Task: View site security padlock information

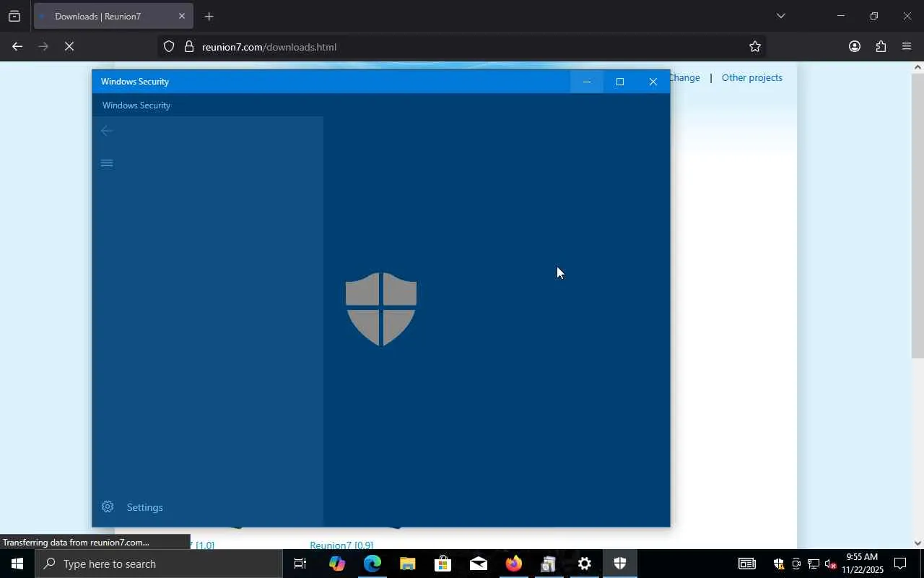Action: point(189,46)
